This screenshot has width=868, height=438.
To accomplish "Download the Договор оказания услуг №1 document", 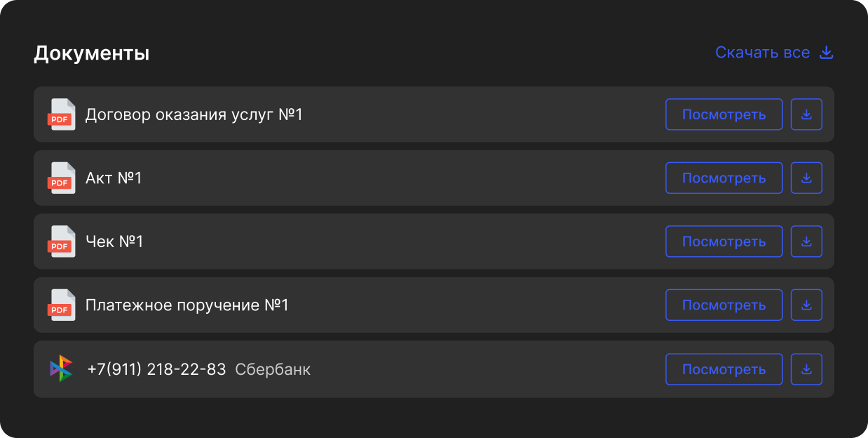I will (806, 114).
